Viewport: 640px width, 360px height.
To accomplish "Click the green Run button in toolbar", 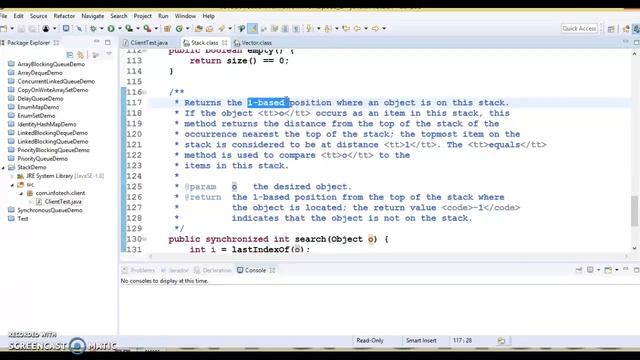I will coord(111,29).
